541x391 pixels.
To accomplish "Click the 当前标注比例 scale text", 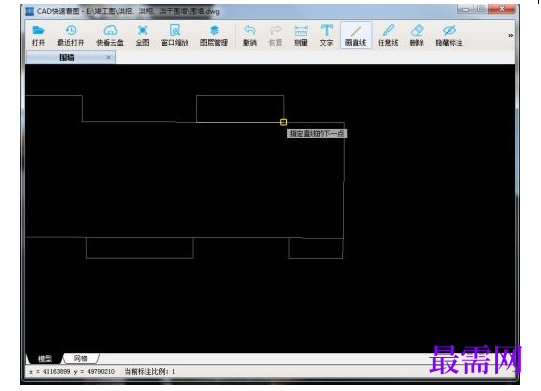I will pos(150,372).
